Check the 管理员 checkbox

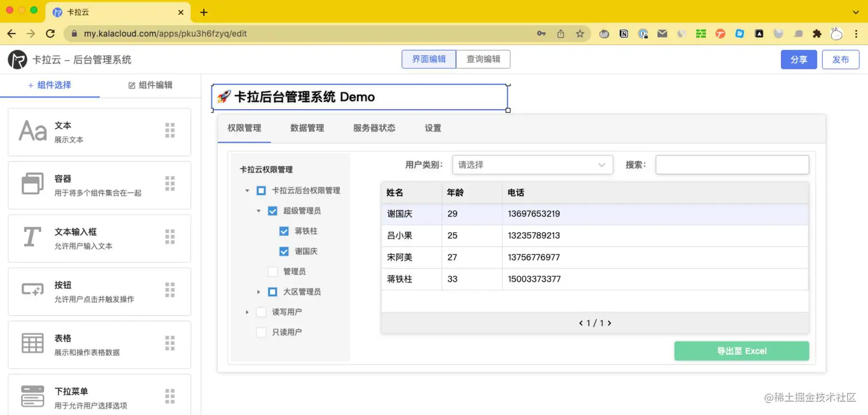[x=272, y=271]
